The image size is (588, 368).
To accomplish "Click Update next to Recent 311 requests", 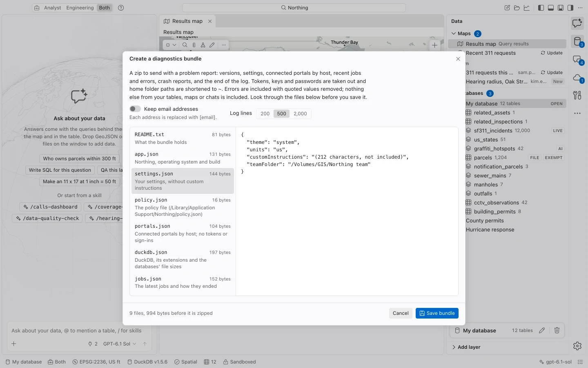I will [x=552, y=53].
